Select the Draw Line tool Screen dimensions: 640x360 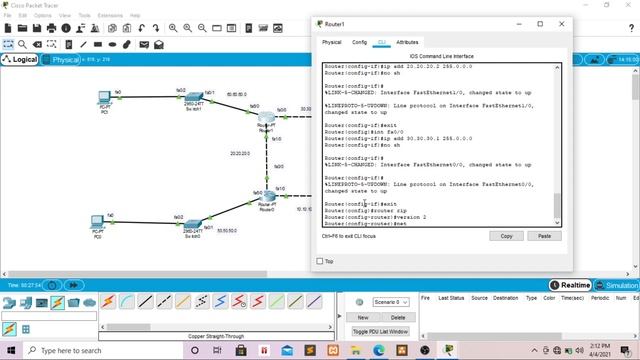click(83, 44)
